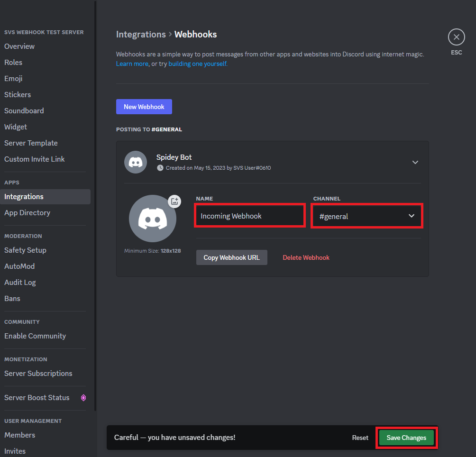The image size is (476, 457).
Task: Save Changes for the webhook
Action: point(406,438)
